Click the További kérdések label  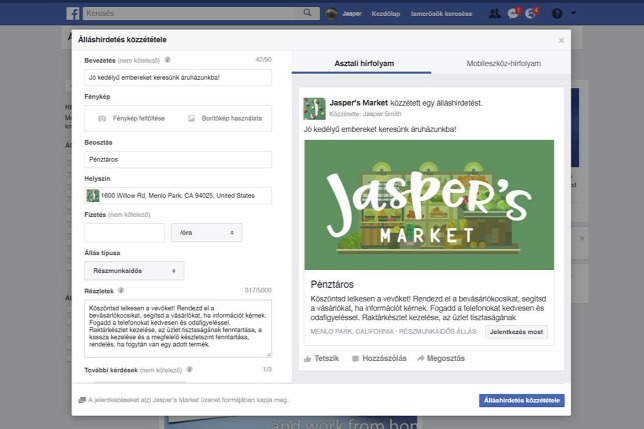[x=111, y=370]
